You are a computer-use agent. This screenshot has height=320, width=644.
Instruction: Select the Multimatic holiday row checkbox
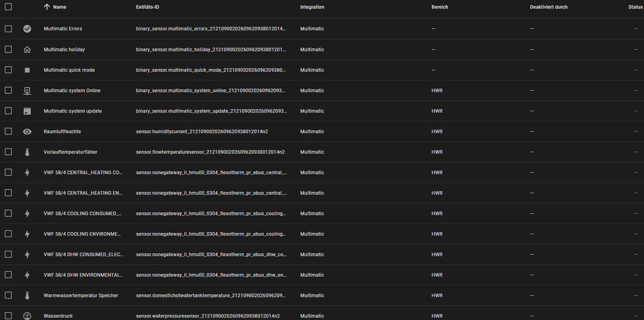8,49
